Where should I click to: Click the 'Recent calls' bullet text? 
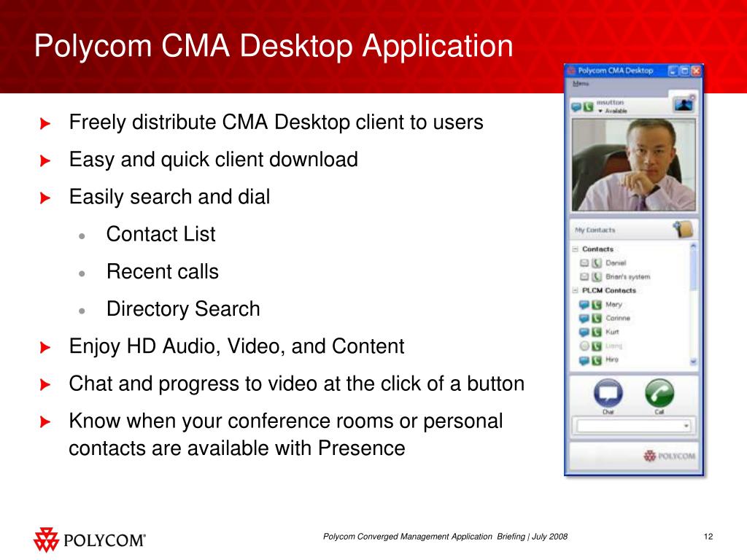coord(163,271)
